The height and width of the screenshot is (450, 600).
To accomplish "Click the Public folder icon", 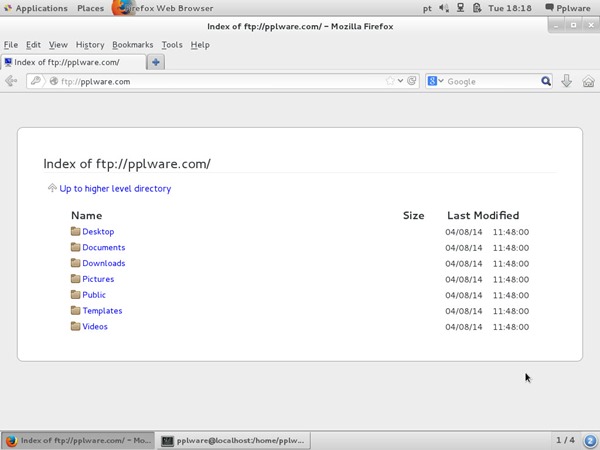I will click(x=75, y=294).
